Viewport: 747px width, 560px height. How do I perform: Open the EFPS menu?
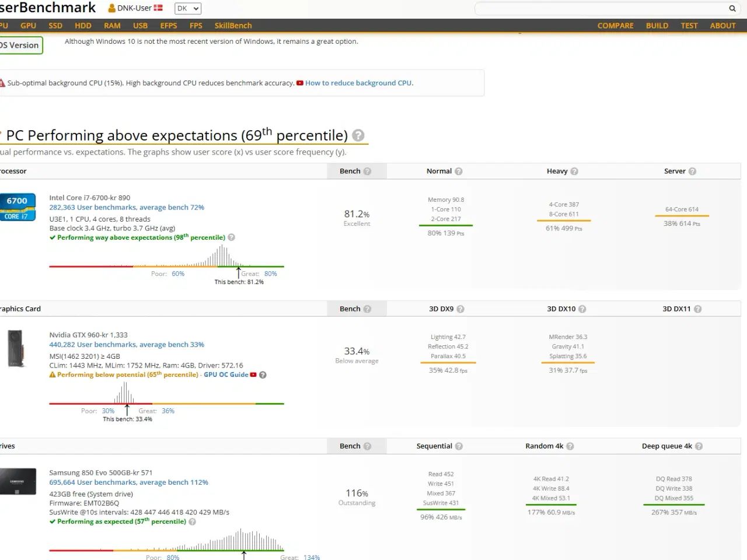click(x=169, y=26)
